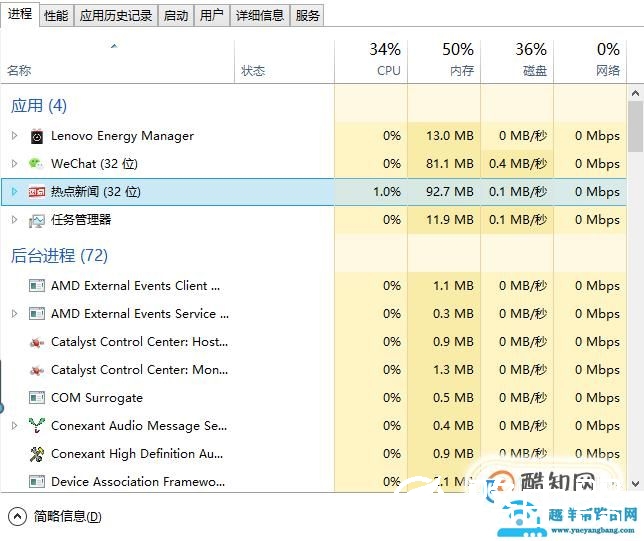Expand Lenovo Energy Manager row

pyautogui.click(x=14, y=136)
